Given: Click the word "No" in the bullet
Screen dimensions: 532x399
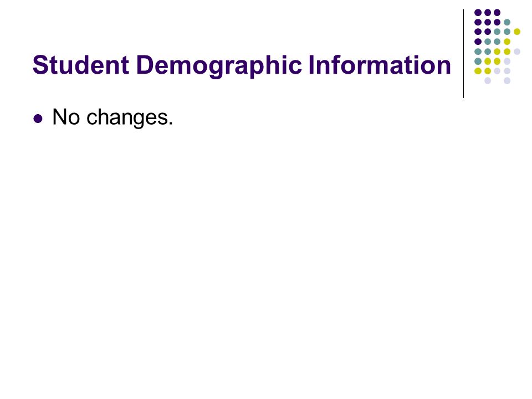Looking at the screenshot, I should pyautogui.click(x=66, y=117).
